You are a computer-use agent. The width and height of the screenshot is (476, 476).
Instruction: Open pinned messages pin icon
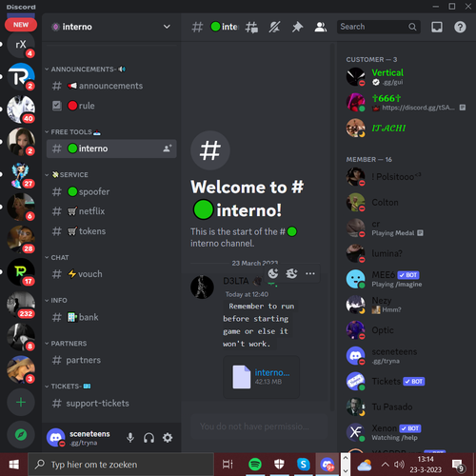coord(297,28)
